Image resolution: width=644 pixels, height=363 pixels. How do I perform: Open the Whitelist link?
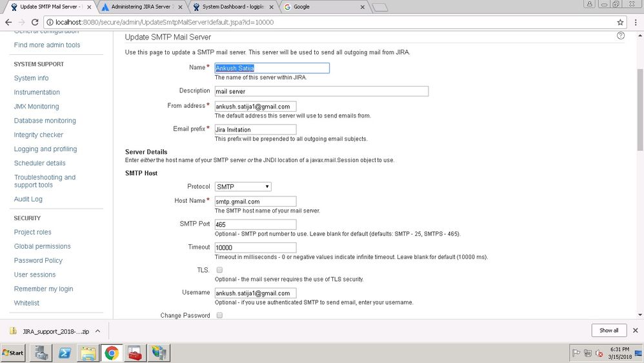point(26,303)
